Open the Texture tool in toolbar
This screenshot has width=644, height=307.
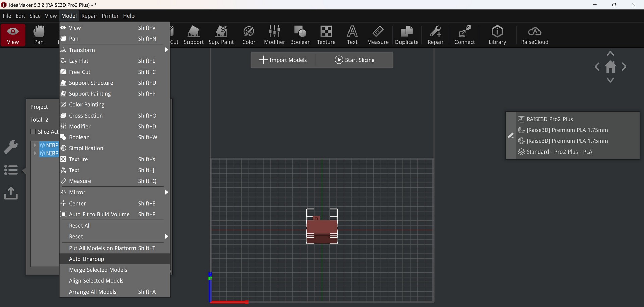click(x=326, y=35)
